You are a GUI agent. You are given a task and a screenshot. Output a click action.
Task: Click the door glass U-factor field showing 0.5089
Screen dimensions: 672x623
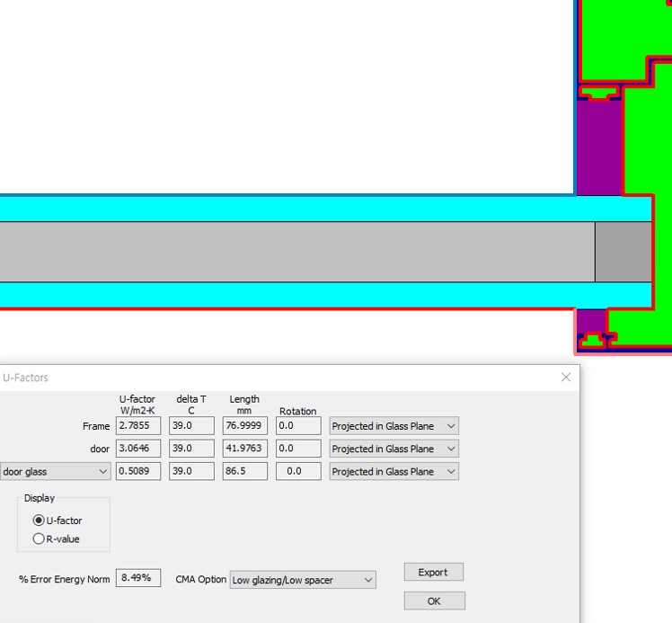pos(138,471)
